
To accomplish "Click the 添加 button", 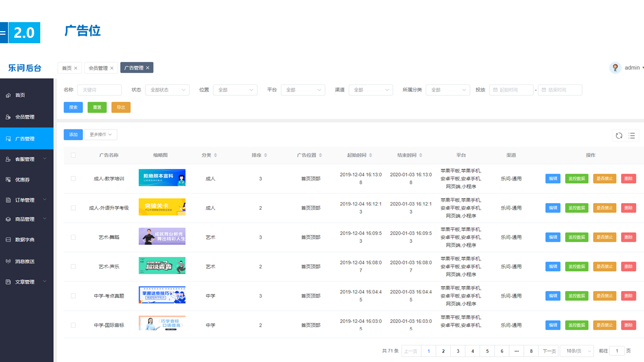I will tap(73, 135).
